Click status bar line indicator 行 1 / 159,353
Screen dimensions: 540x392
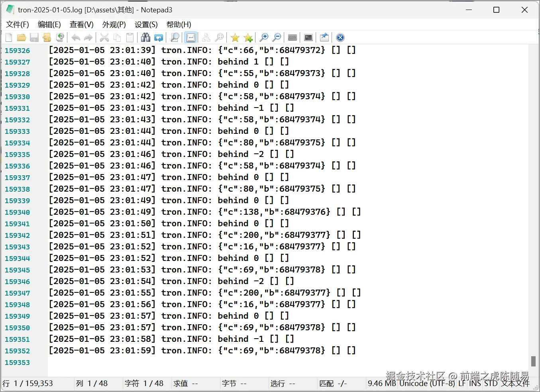click(27, 383)
